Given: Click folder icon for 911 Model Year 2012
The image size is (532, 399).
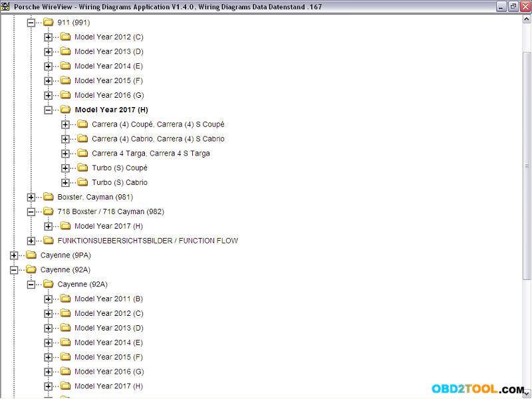Looking at the screenshot, I should click(65, 37).
